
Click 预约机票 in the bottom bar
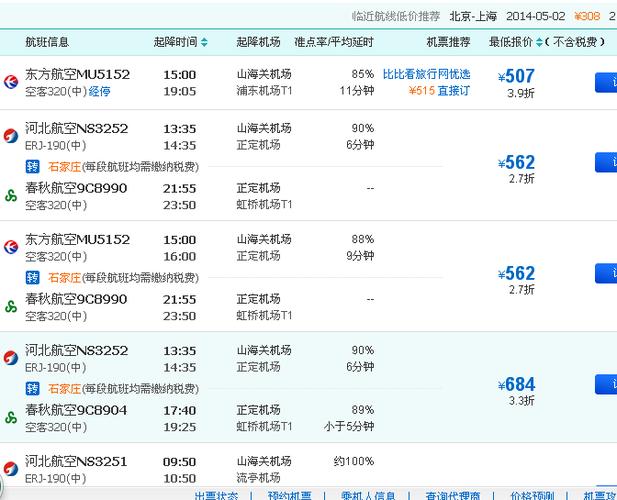pyautogui.click(x=290, y=495)
